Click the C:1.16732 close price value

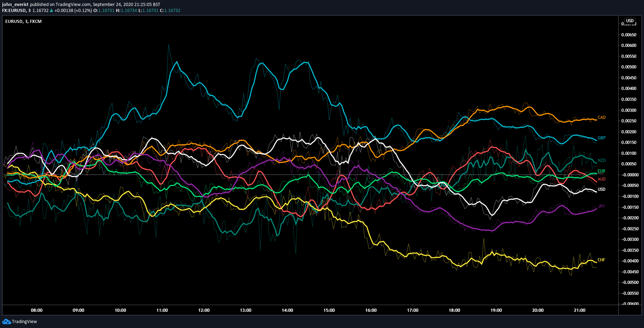170,11
